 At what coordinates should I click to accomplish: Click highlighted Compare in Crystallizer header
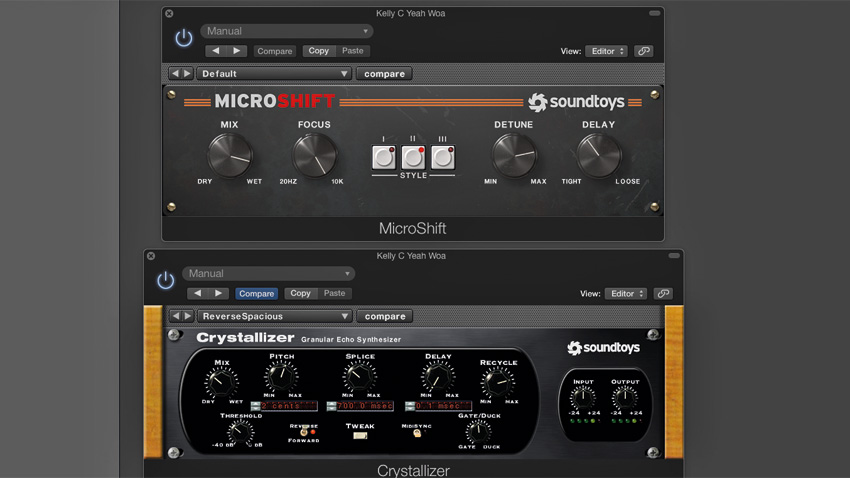(x=256, y=293)
